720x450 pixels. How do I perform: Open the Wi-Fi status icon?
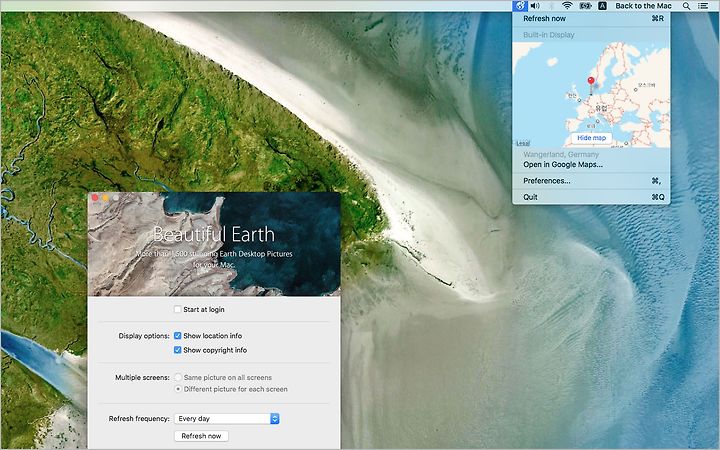click(x=568, y=6)
